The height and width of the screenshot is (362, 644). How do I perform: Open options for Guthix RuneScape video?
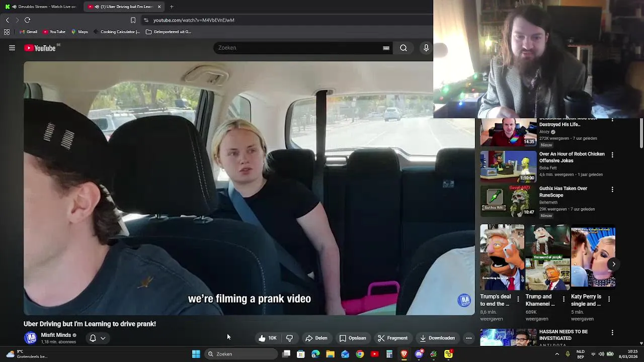[x=612, y=189]
